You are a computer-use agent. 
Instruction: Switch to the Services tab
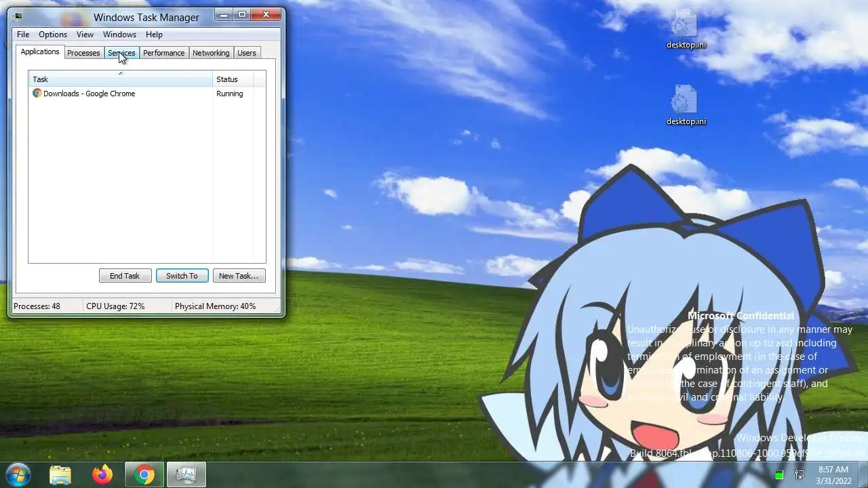121,53
